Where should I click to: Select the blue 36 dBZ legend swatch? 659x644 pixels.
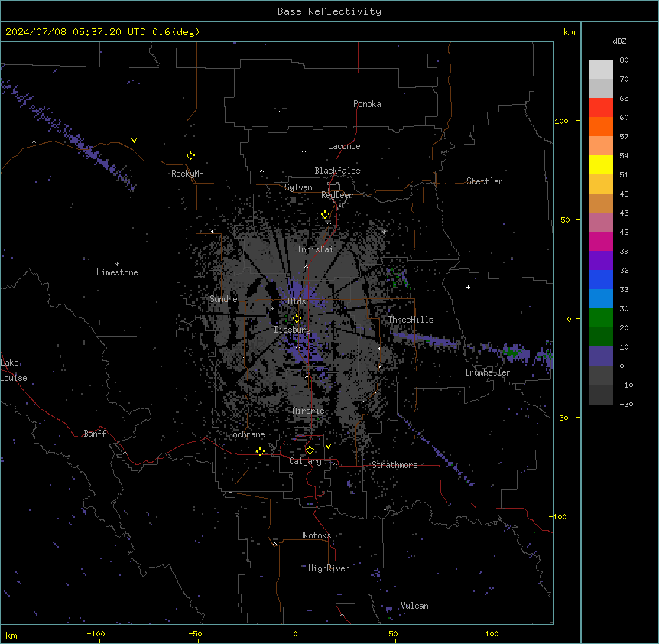click(601, 279)
